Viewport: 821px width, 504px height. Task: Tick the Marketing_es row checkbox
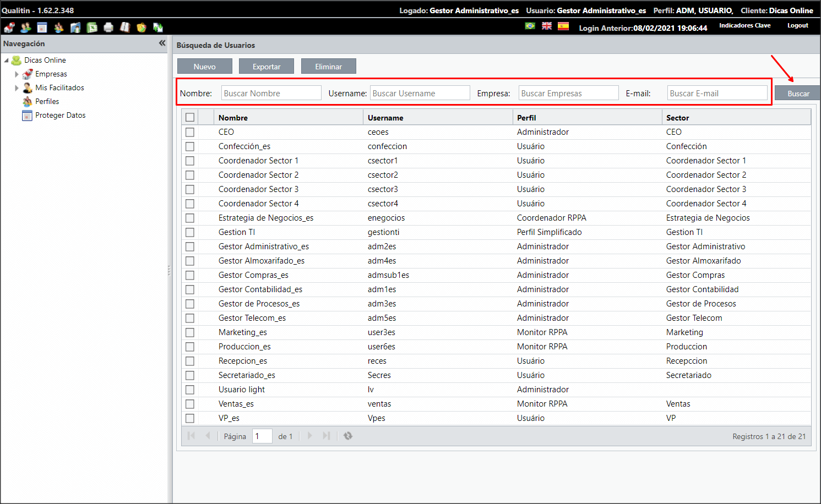point(190,332)
